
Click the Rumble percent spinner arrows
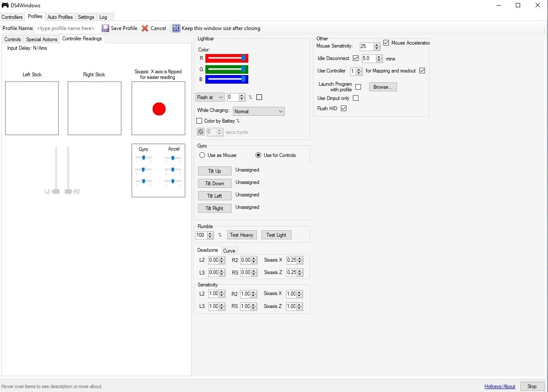point(210,235)
